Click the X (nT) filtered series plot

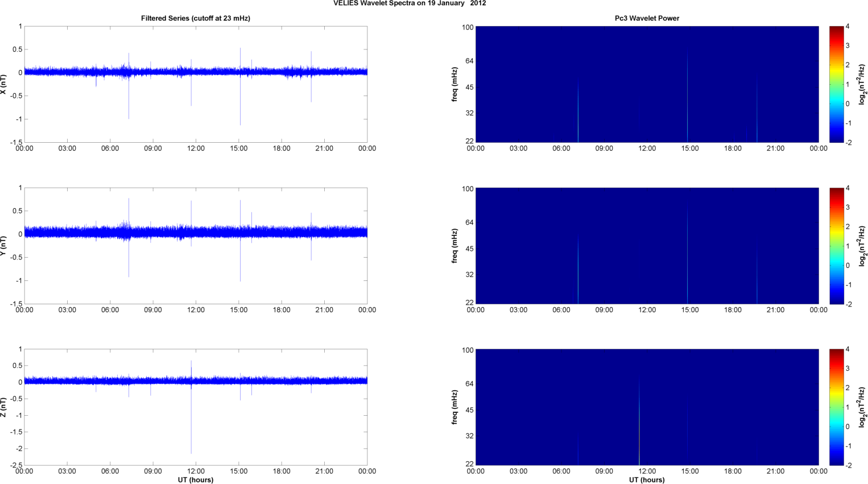pos(196,84)
